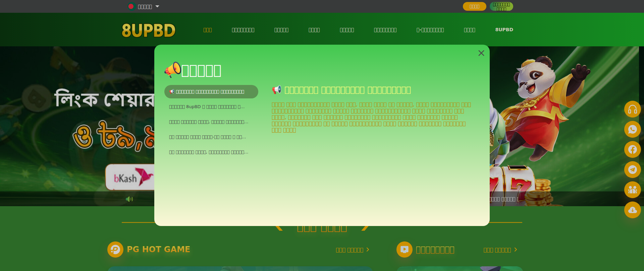Open customer support via the headset icon
The width and height of the screenshot is (644, 271).
coord(633,109)
